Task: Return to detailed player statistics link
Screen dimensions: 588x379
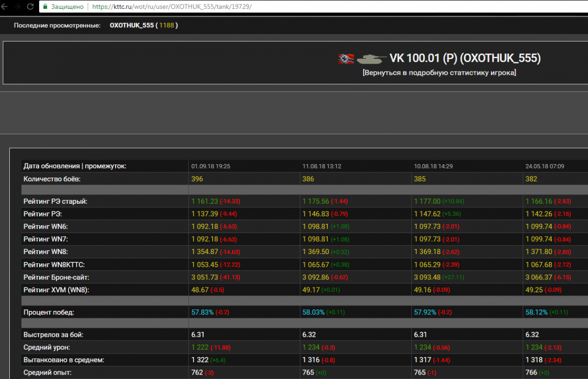Action: (440, 72)
